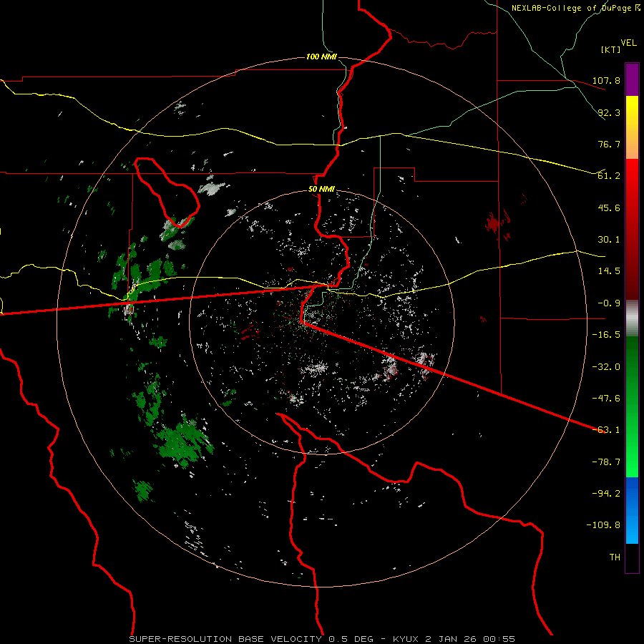This screenshot has width=644, height=644.
Task: Select the 61.2 velocity scale value
Action: coord(609,176)
